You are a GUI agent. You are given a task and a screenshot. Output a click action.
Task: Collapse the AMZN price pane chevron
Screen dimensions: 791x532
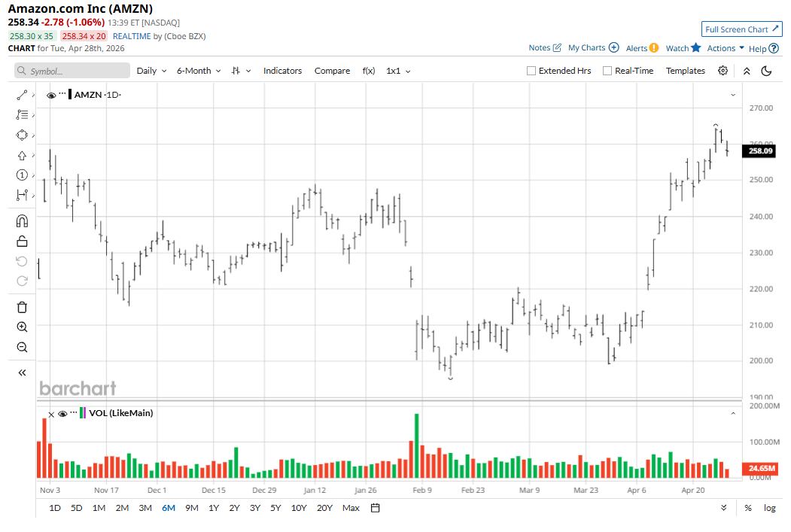(x=733, y=95)
